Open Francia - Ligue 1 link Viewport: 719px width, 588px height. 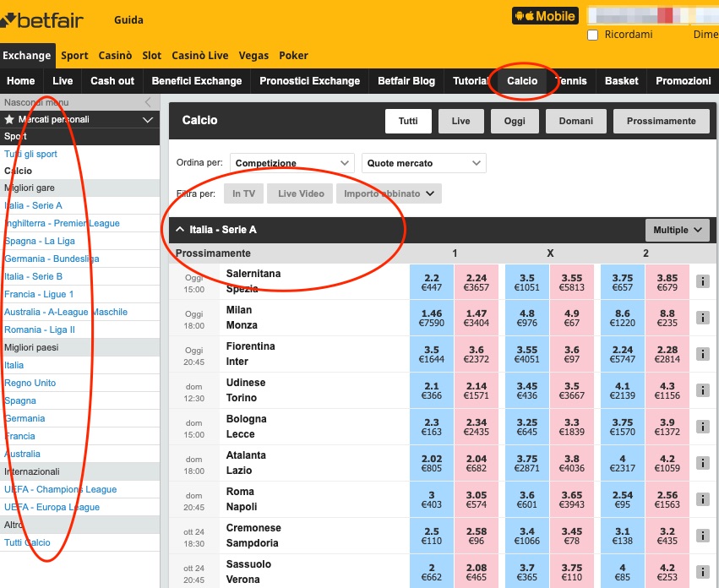(39, 295)
